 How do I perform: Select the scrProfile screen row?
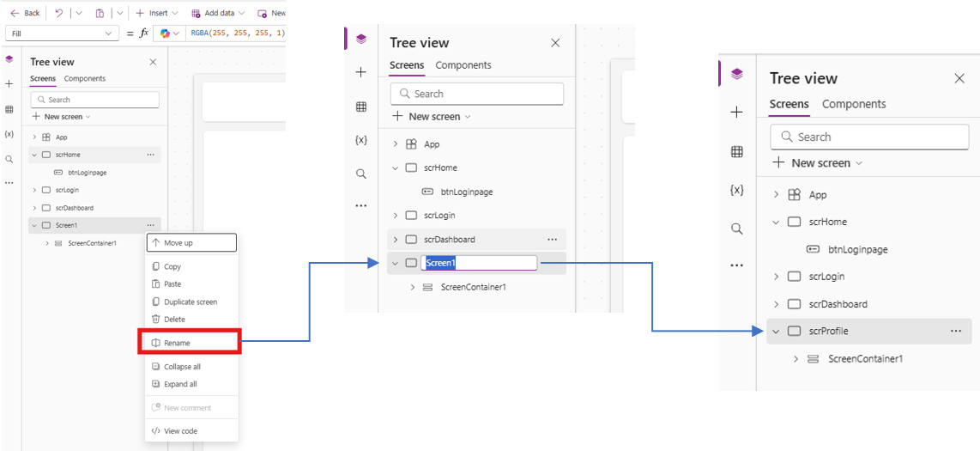868,332
